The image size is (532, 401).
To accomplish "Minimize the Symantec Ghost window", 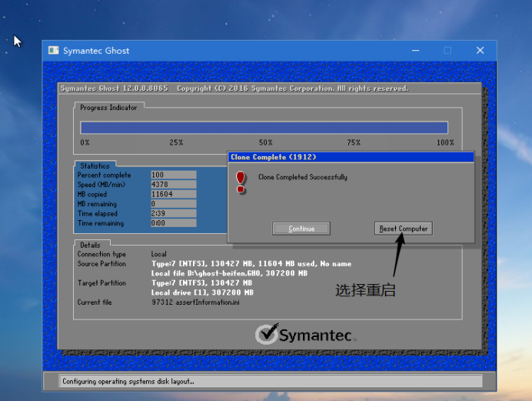I will point(416,51).
